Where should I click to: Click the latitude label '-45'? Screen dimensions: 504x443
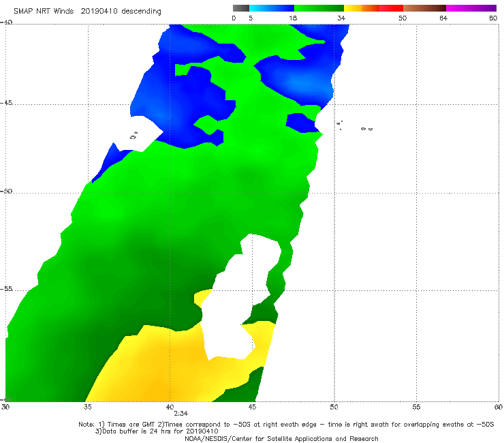6,103
